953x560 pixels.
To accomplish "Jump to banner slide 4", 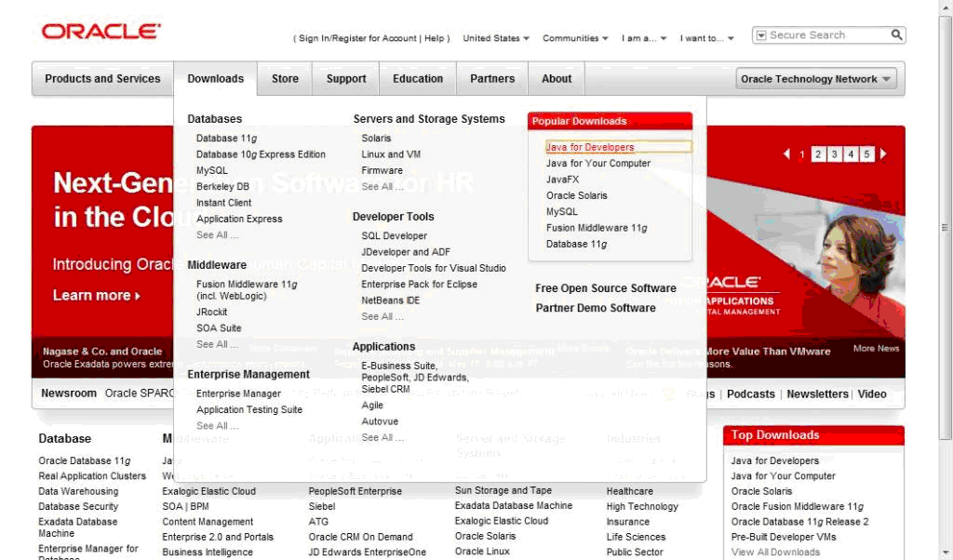I will point(851,154).
